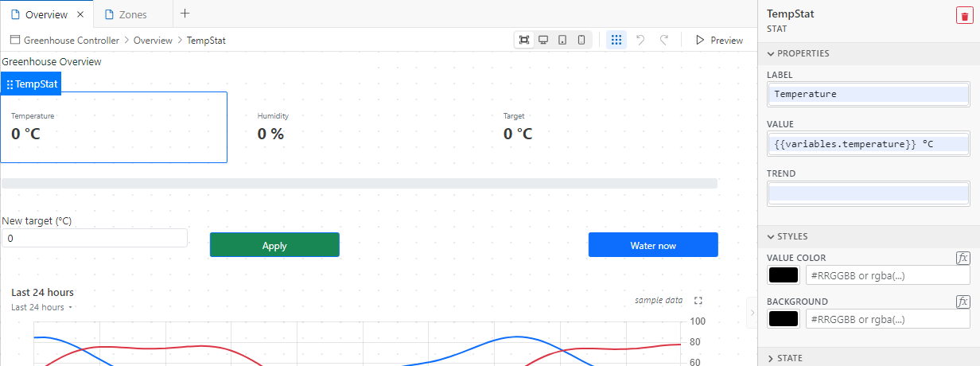Select the Humidity stat card
980x366 pixels.
pyautogui.click(x=361, y=127)
